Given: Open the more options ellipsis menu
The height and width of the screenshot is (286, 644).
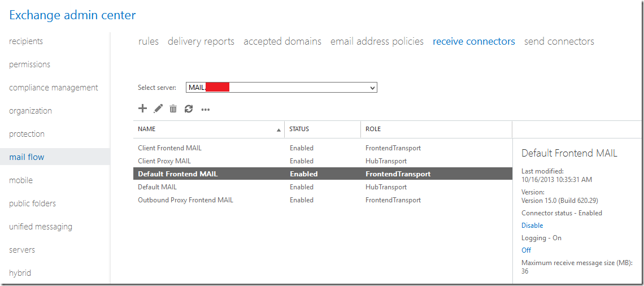Looking at the screenshot, I should [206, 109].
